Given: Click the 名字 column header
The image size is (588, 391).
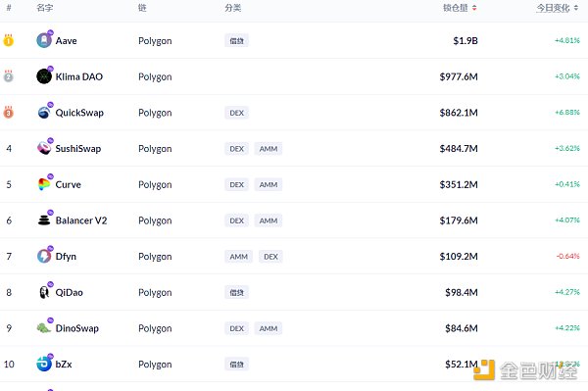Looking at the screenshot, I should pos(45,8).
